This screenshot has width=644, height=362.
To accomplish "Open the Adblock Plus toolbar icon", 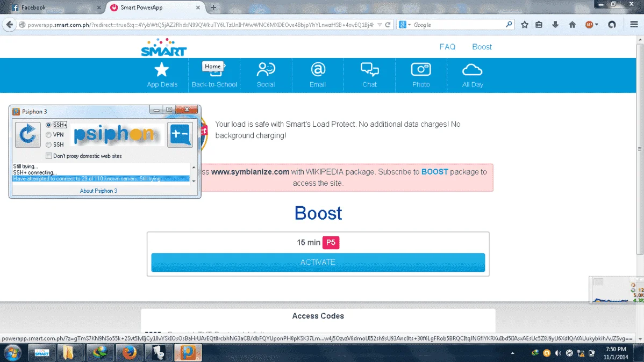I will 589,25.
